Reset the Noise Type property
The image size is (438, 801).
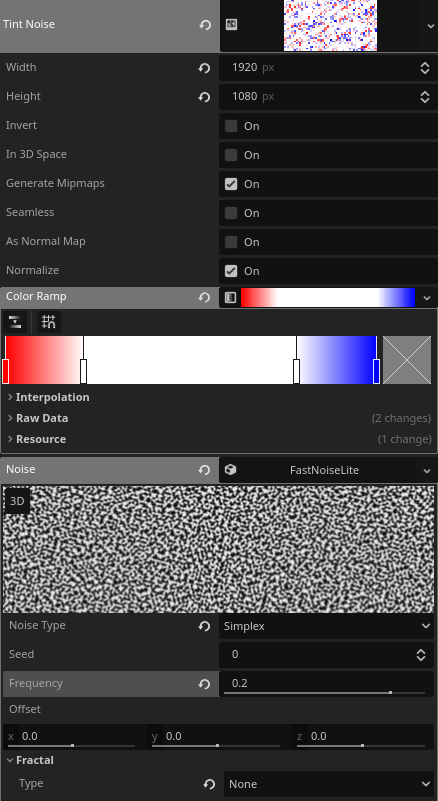pos(204,626)
